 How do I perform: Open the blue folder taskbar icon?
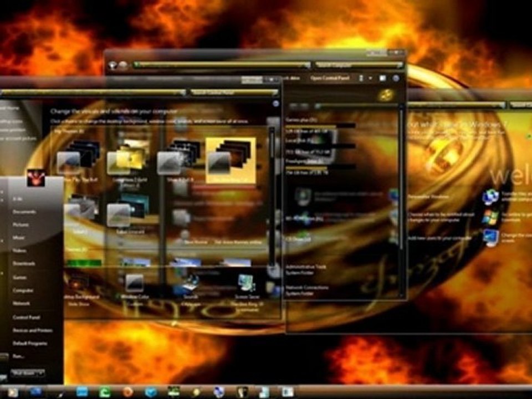pyautogui.click(x=82, y=392)
